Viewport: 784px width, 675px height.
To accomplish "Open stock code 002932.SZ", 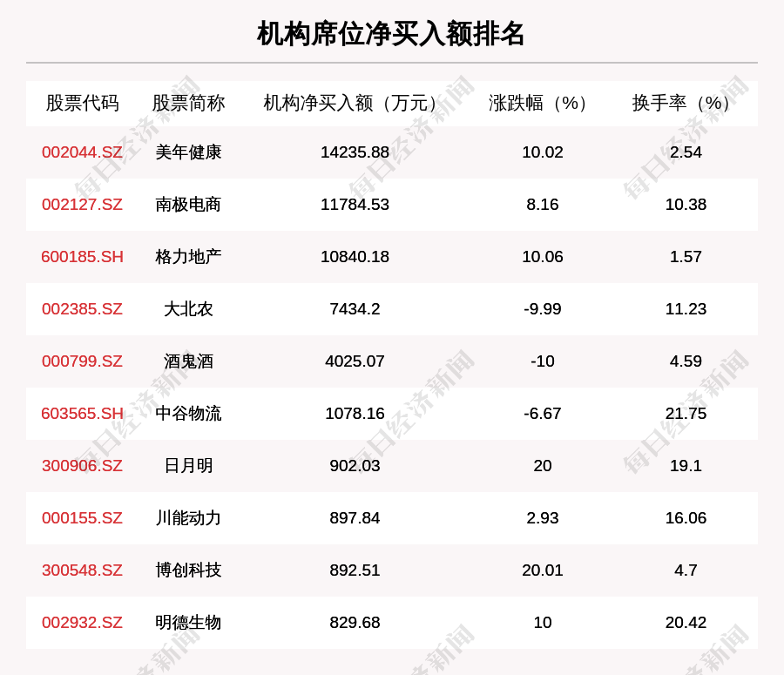I will tap(83, 623).
